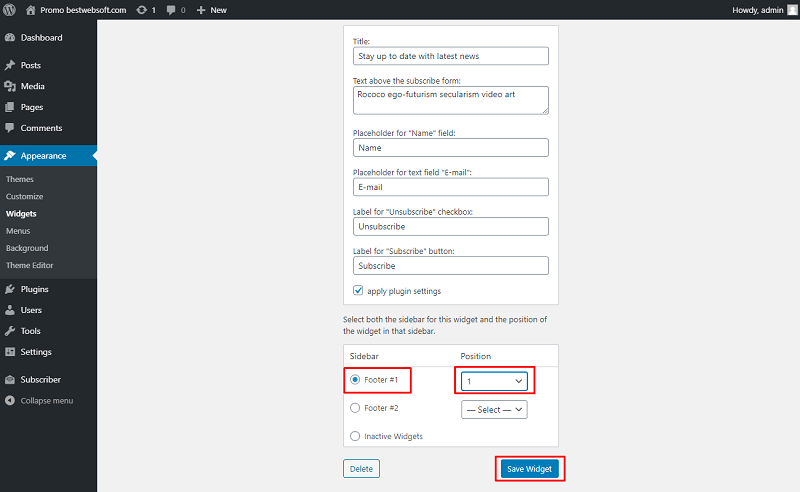
Task: Click the widget Title input field
Action: tap(451, 56)
